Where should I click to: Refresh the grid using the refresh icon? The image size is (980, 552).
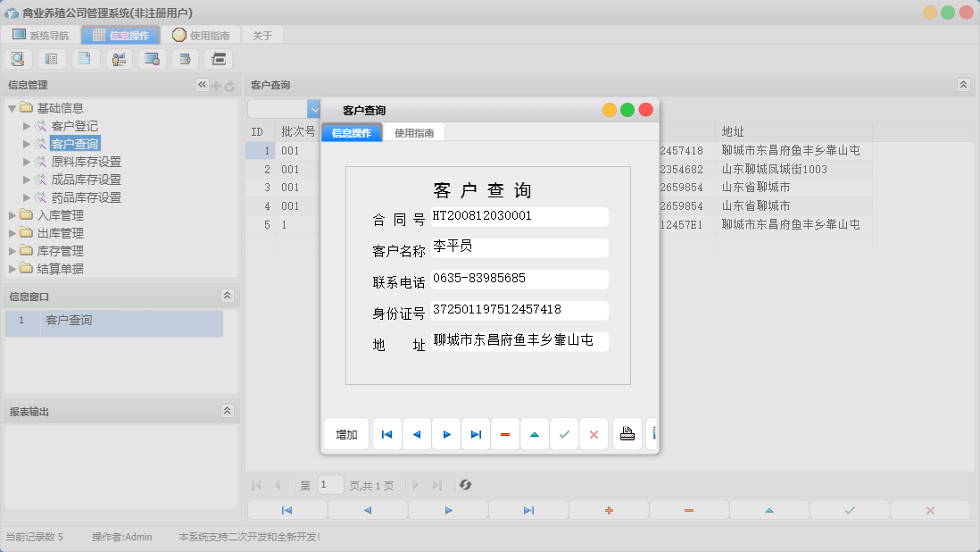point(465,485)
